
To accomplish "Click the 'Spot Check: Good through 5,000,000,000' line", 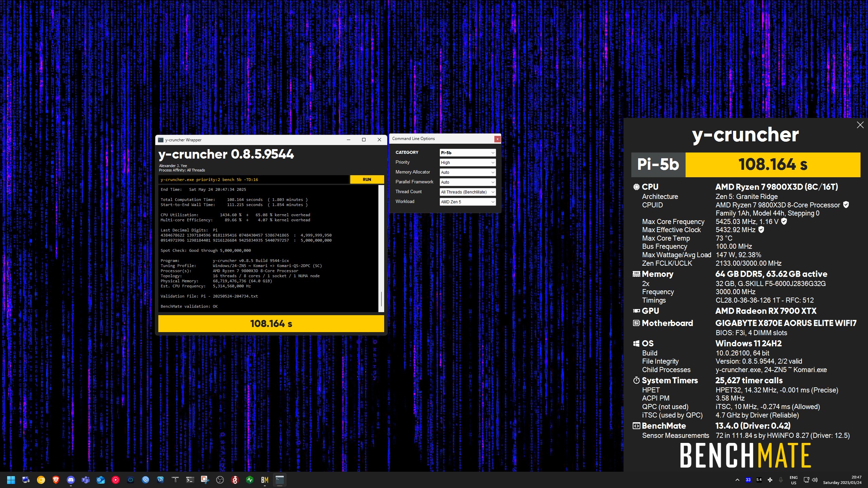I will click(206, 250).
